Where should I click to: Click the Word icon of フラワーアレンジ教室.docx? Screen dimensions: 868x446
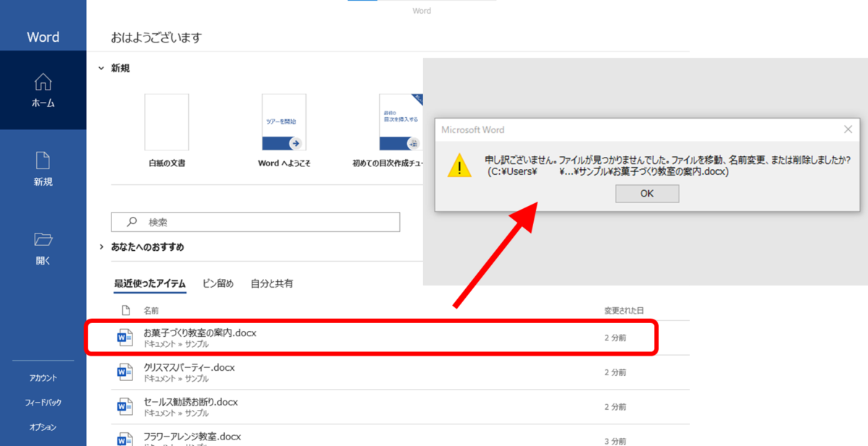pos(125,439)
